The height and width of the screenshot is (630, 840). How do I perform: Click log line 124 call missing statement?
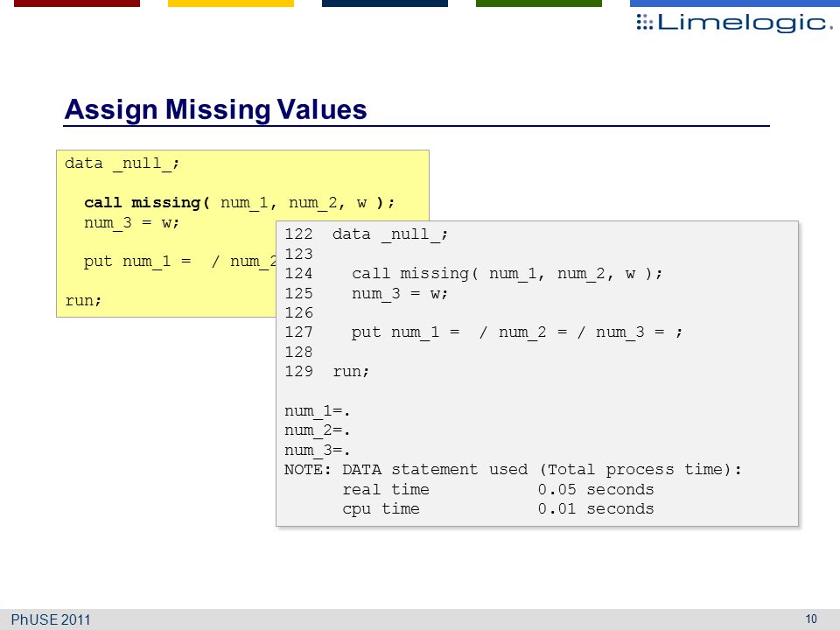473,274
